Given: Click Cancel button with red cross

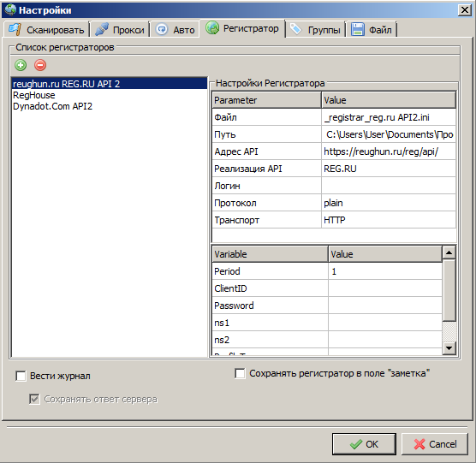Looking at the screenshot, I should coord(434,444).
